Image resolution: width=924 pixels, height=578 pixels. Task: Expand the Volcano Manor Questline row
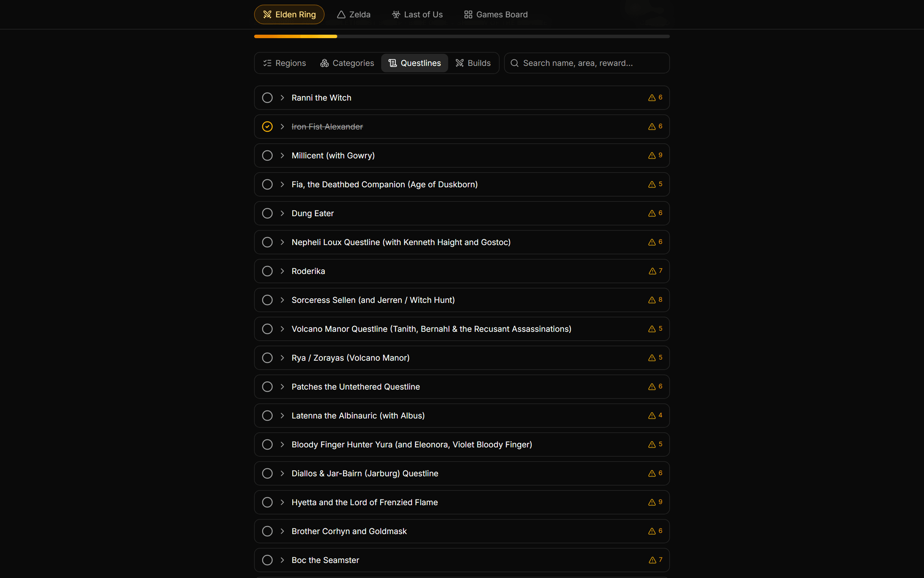282,329
